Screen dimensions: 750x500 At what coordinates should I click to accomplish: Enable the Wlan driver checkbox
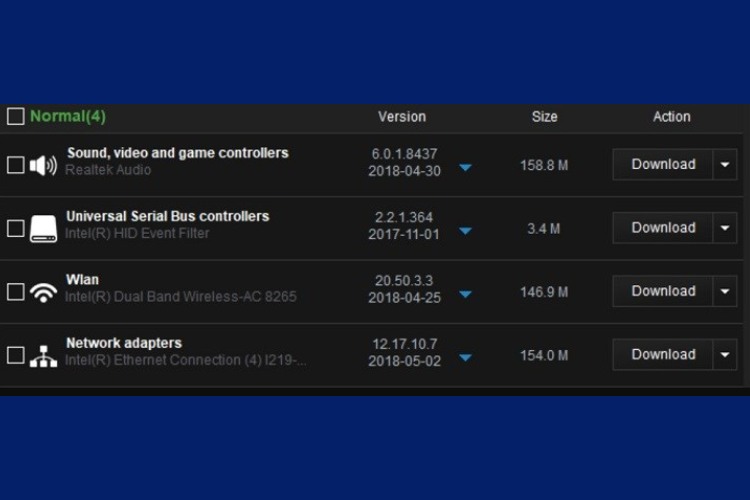[x=15, y=292]
